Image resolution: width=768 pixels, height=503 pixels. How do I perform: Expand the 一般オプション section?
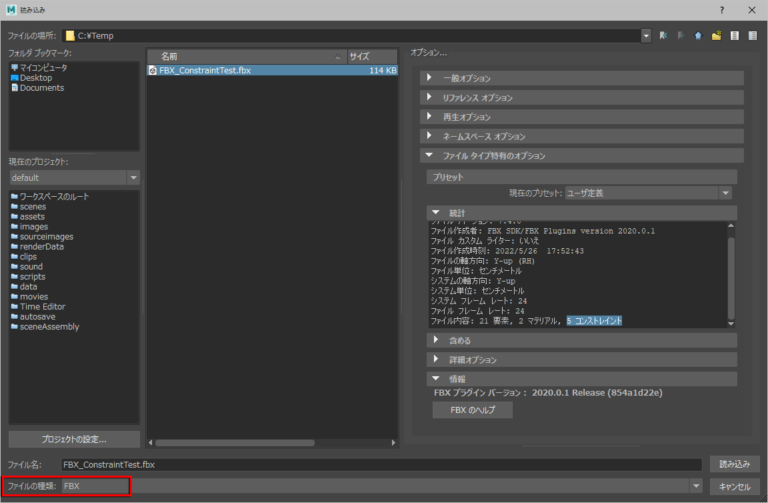467,78
